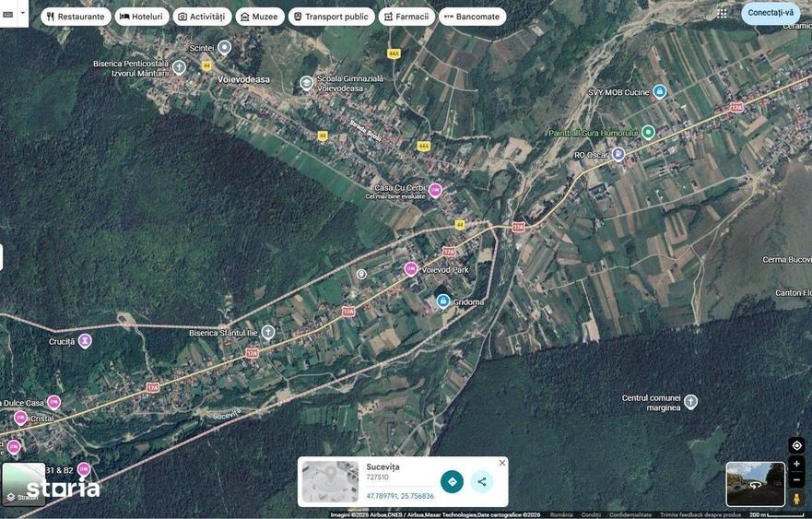
Task: Select the gray dropped location pin
Action: tap(361, 274)
